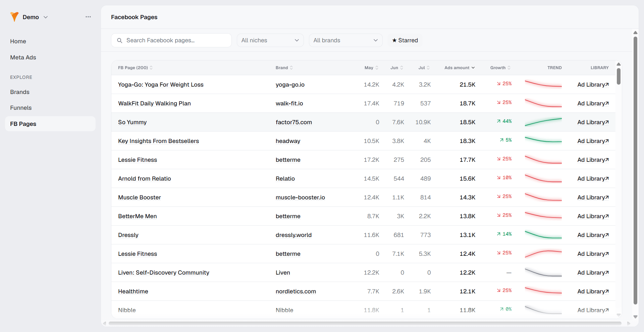Sort by FB Page column
The height and width of the screenshot is (332, 644).
click(x=135, y=68)
